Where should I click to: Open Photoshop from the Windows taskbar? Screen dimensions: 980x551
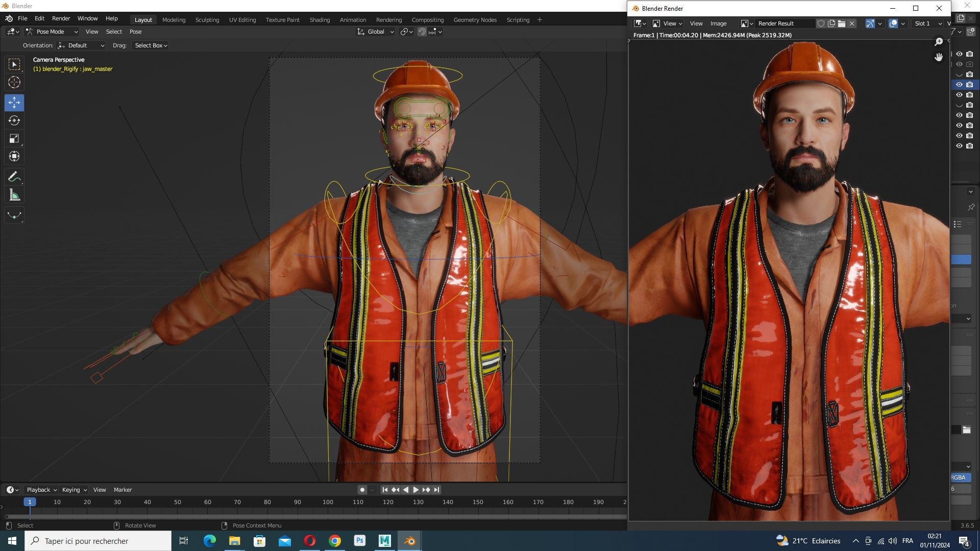pyautogui.click(x=360, y=541)
